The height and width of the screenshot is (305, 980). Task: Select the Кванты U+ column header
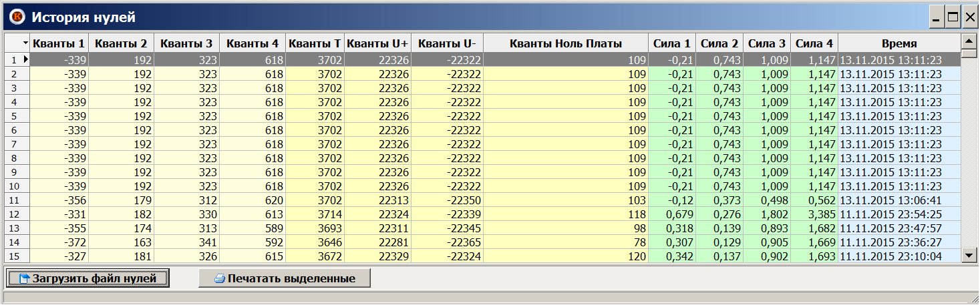pyautogui.click(x=378, y=43)
